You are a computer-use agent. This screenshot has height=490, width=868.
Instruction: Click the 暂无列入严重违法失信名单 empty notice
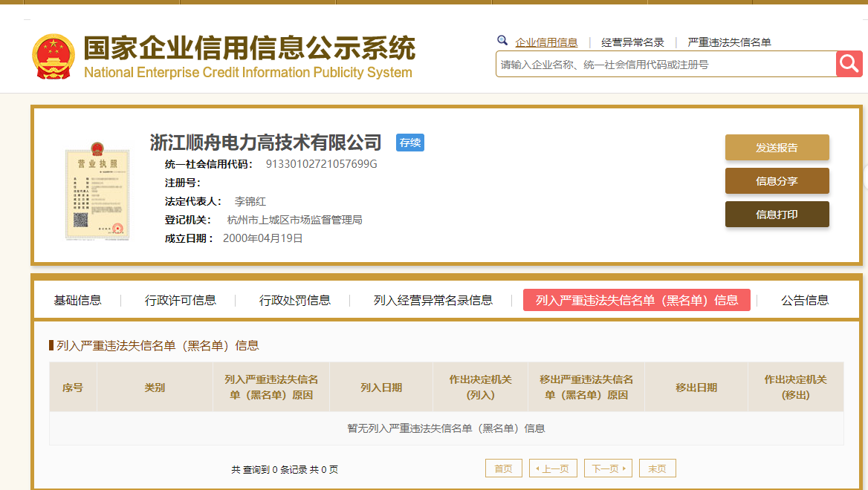[x=446, y=428]
